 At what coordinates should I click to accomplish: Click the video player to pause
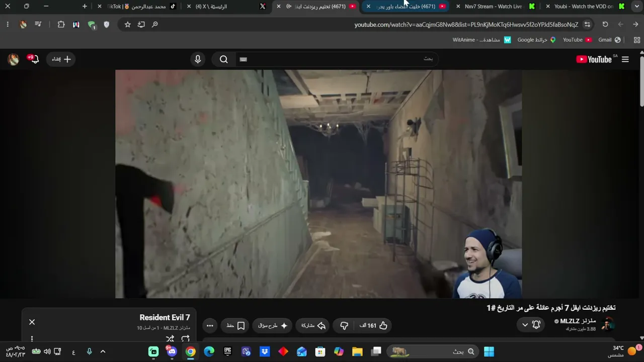pos(318,184)
